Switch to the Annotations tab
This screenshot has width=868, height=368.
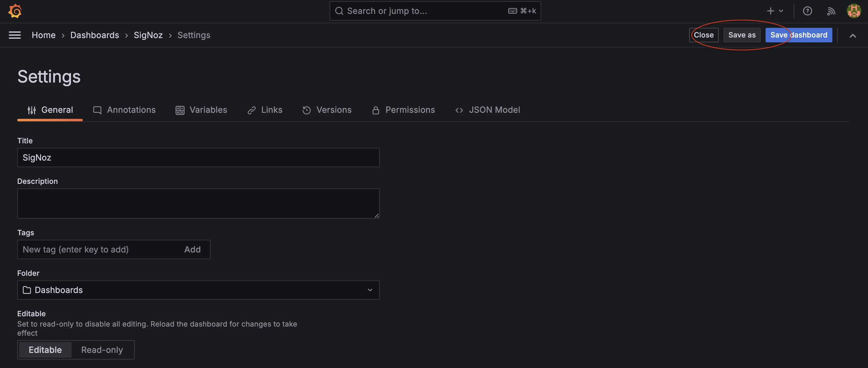pyautogui.click(x=124, y=110)
